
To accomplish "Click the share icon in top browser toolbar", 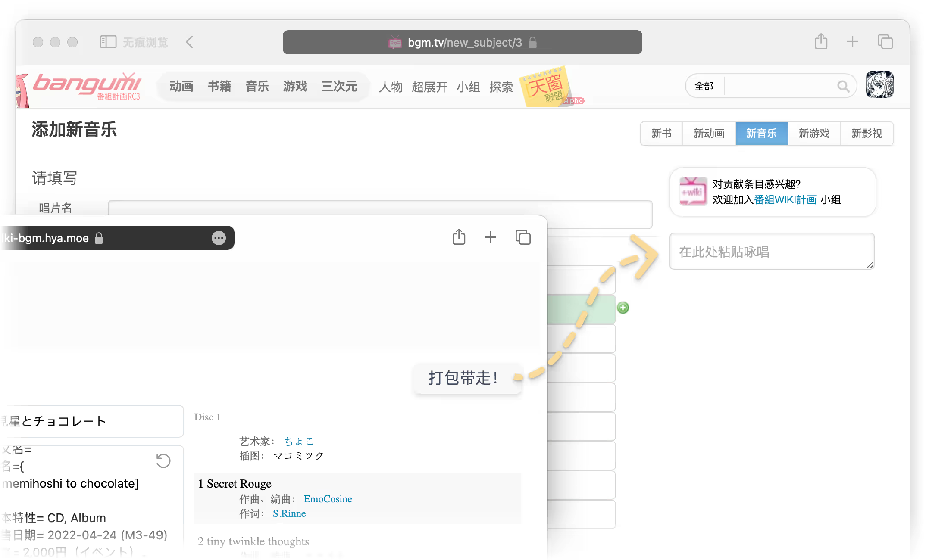I will [821, 42].
